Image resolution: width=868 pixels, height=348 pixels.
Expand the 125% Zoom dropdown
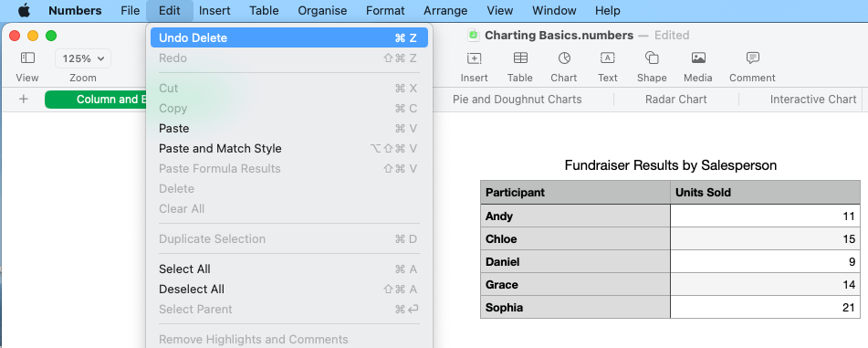[83, 58]
